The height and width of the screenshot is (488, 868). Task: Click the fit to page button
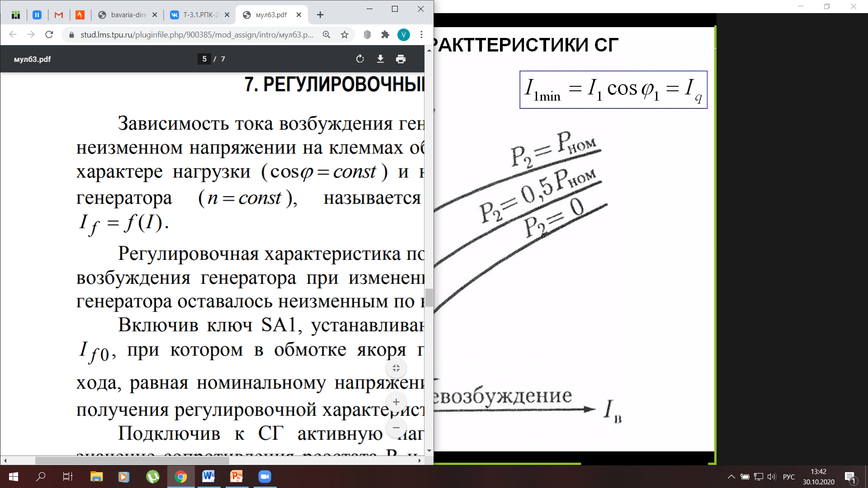396,368
